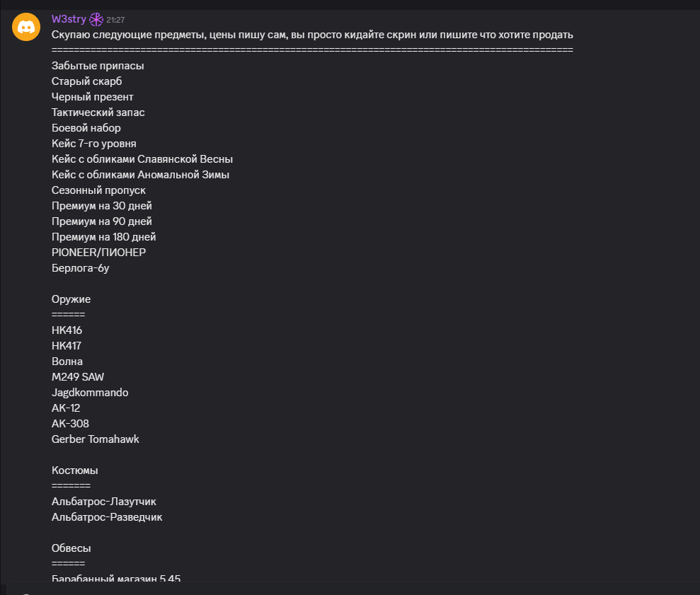Click the purple role badge beside W3stry
Image resolution: width=700 pixels, height=595 pixels.
pyautogui.click(x=96, y=20)
